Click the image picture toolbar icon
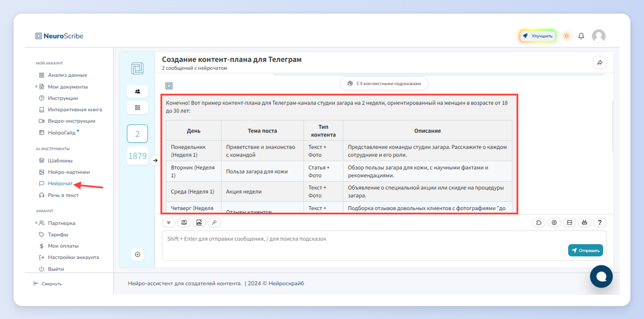The image size is (644, 319). tap(199, 223)
